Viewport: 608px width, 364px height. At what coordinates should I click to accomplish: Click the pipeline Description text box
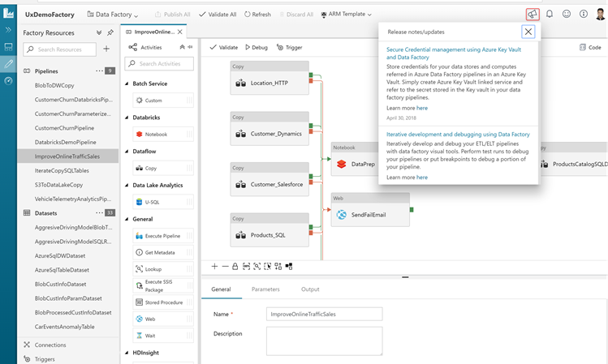[324, 341]
